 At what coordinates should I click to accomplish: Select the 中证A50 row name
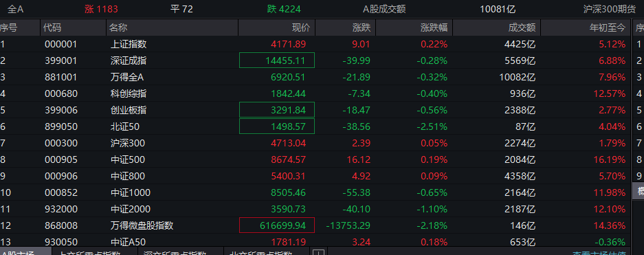(x=128, y=242)
